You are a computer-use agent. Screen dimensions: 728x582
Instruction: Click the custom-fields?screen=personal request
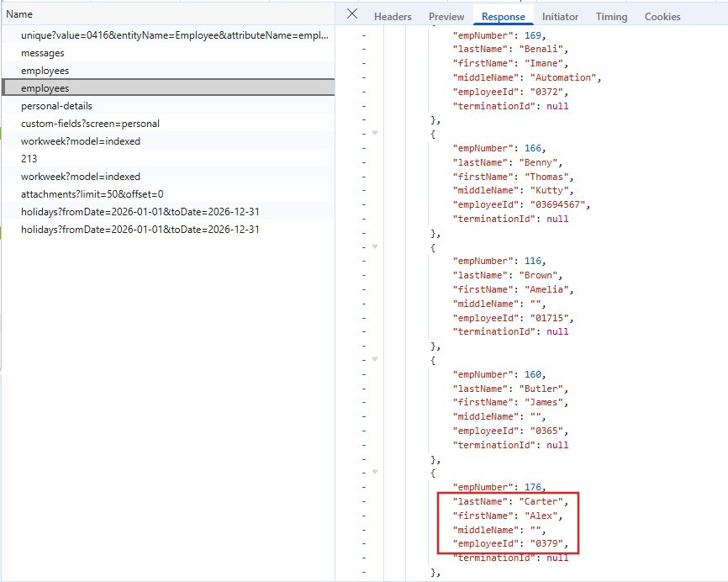point(90,124)
